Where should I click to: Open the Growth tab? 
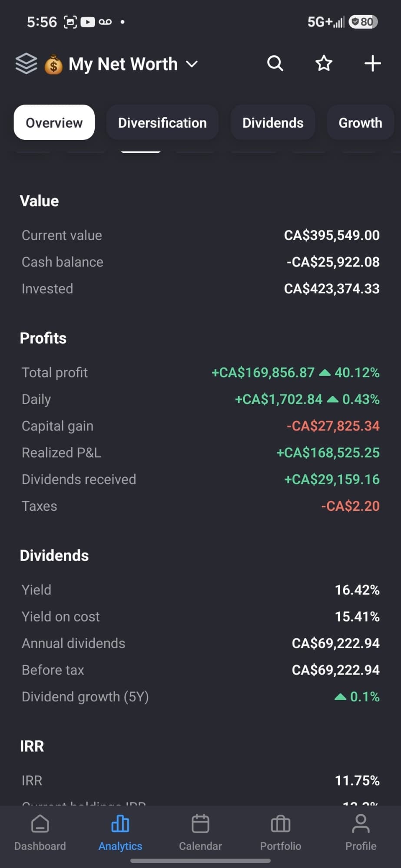[x=360, y=122]
